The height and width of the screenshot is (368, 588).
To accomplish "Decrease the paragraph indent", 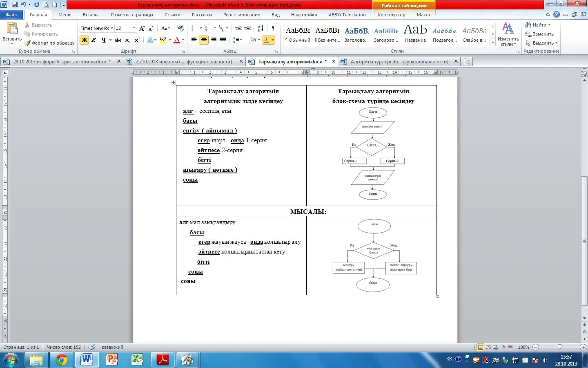I will 238,28.
